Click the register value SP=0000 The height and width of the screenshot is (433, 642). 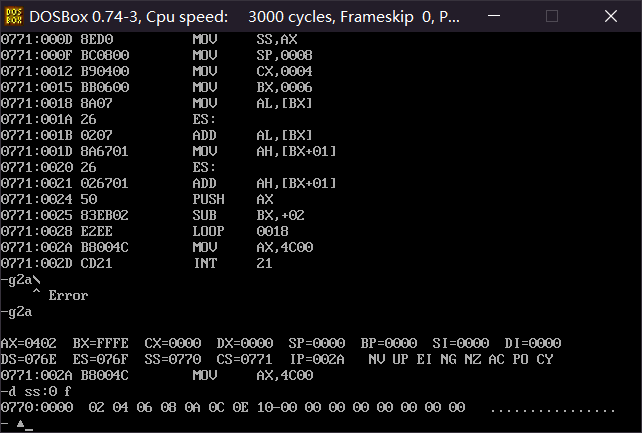click(x=317, y=343)
